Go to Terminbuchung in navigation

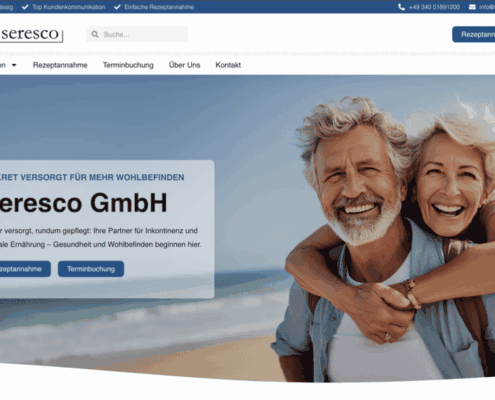tap(128, 65)
